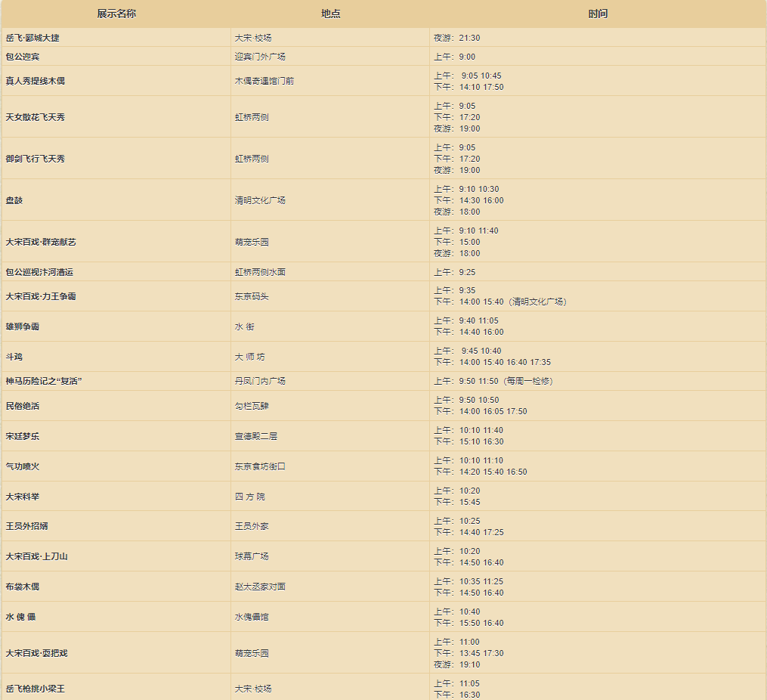This screenshot has width=767, height=700.
Task: Click the 展示名称 column header
Action: tap(116, 14)
